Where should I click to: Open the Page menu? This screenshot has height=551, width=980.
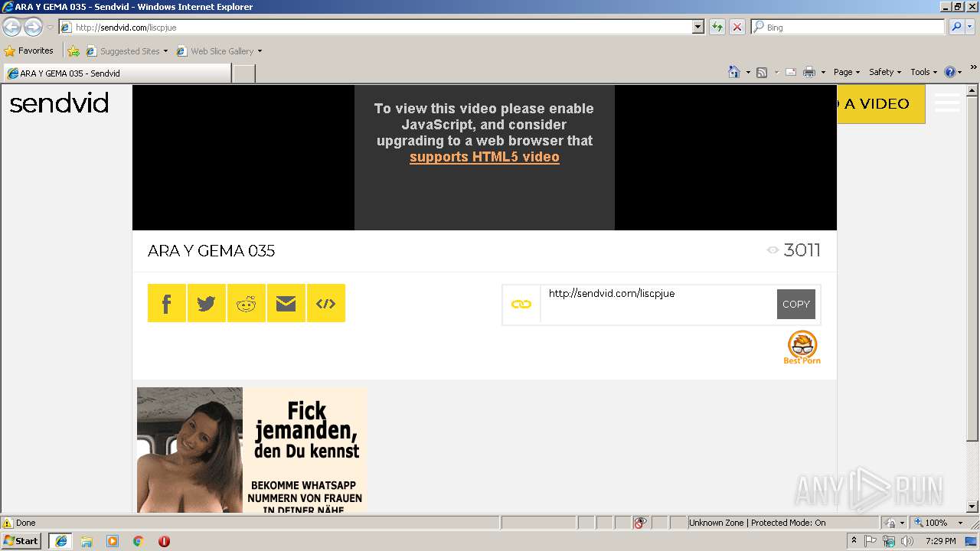(847, 72)
